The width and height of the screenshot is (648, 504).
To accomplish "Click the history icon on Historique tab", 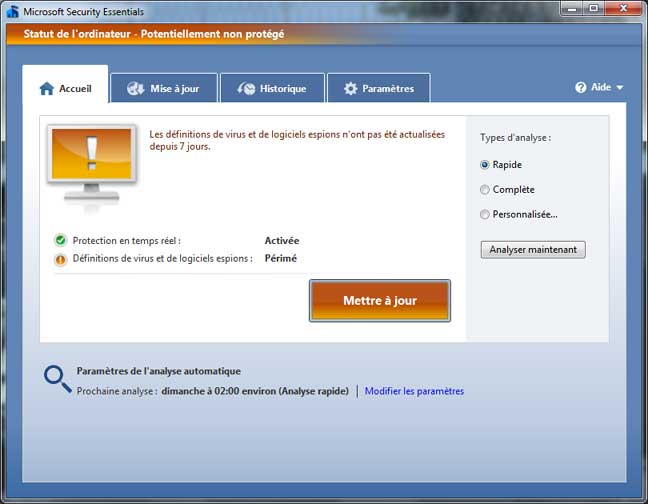I will [246, 88].
